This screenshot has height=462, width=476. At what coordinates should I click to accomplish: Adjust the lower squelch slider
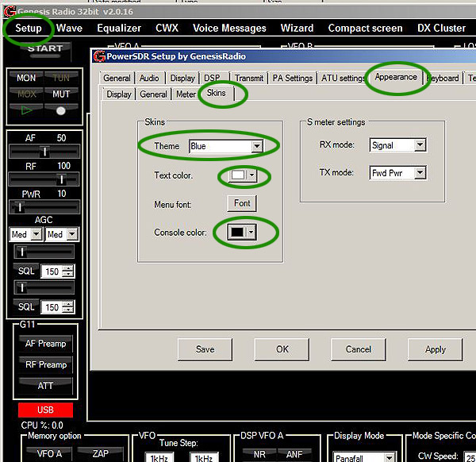point(44,287)
